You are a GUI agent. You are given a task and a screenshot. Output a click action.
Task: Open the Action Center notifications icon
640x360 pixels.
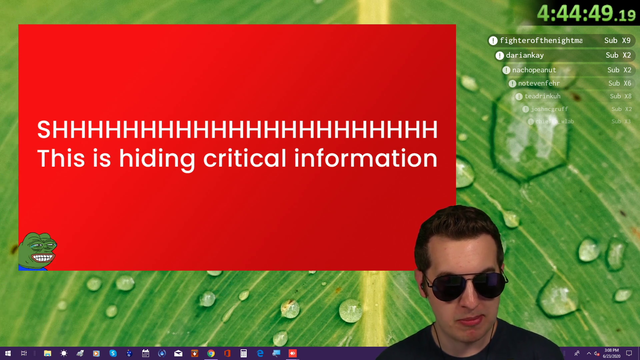point(629,353)
